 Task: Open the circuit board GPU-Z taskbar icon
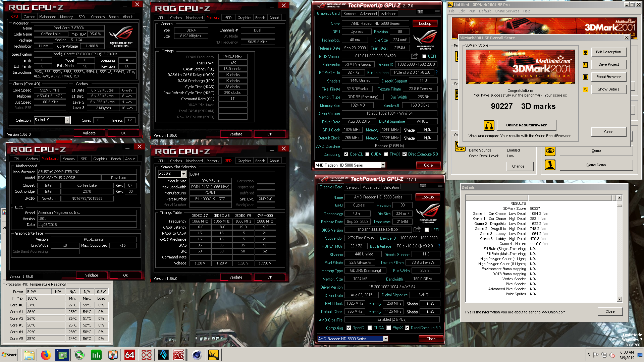[x=62, y=355]
